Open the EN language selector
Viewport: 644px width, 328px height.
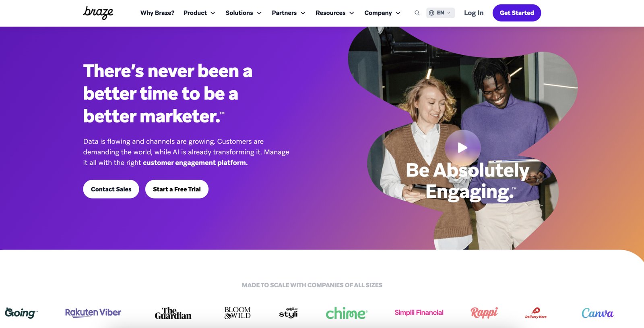tap(440, 13)
